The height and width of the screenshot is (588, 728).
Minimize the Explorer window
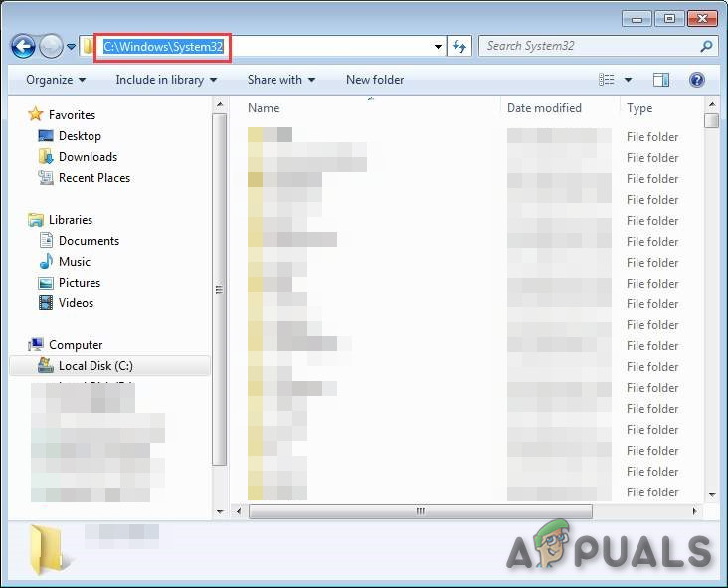[637, 19]
